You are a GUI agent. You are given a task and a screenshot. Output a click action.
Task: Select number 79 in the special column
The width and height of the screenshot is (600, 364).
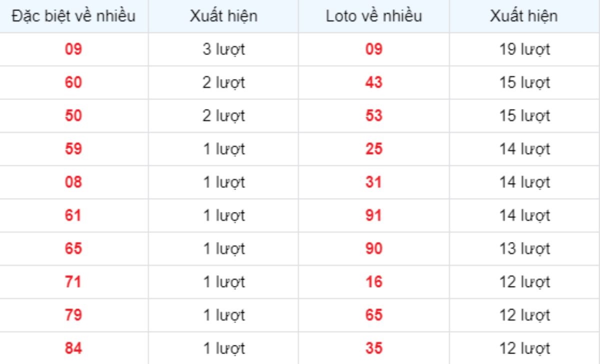pyautogui.click(x=73, y=315)
